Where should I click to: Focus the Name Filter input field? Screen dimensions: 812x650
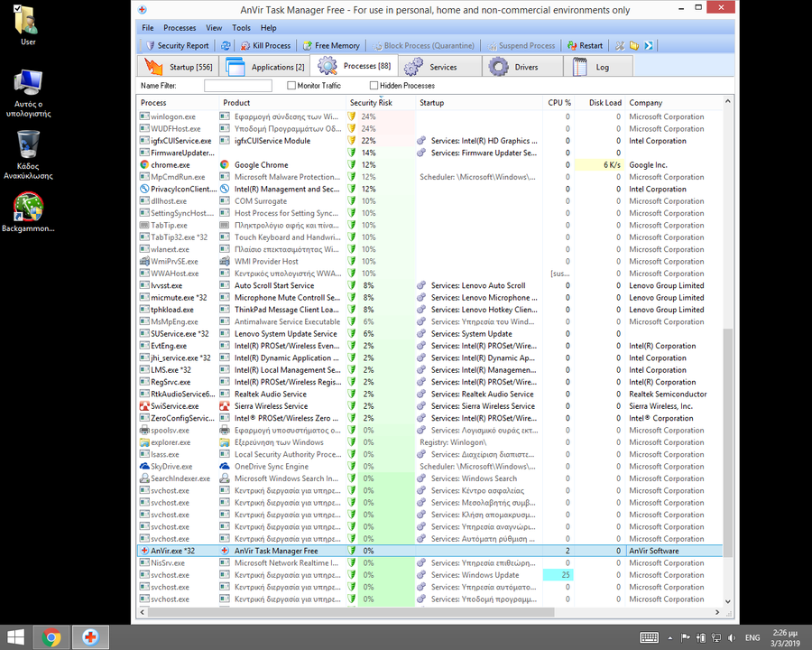pos(237,86)
